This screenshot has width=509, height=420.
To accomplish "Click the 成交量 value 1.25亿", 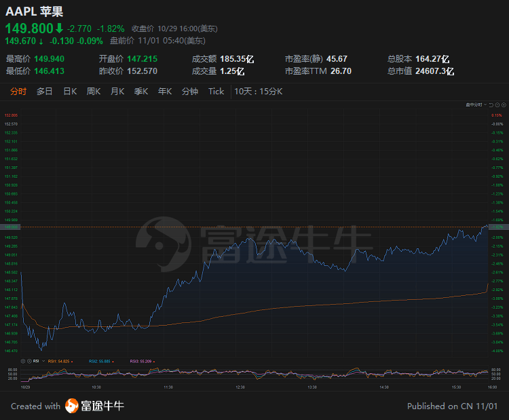I will click(232, 71).
